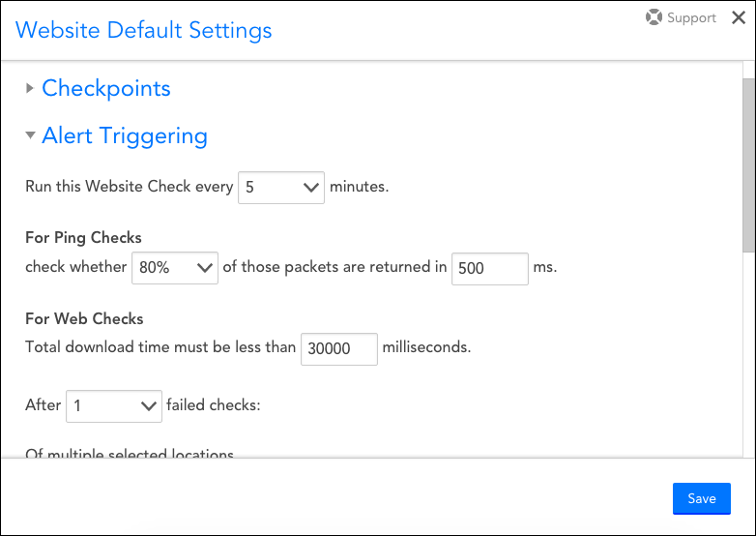Open the Checkpoints section heading
756x536 pixels.
(106, 88)
